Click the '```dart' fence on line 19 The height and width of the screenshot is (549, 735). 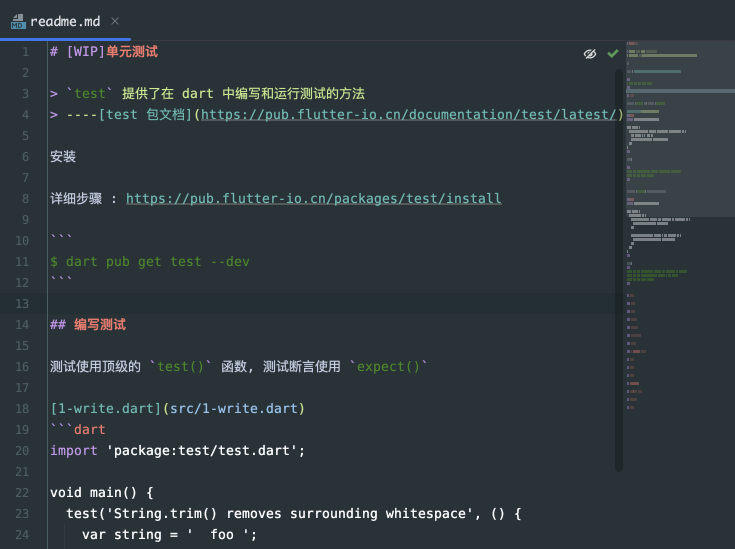[78, 429]
